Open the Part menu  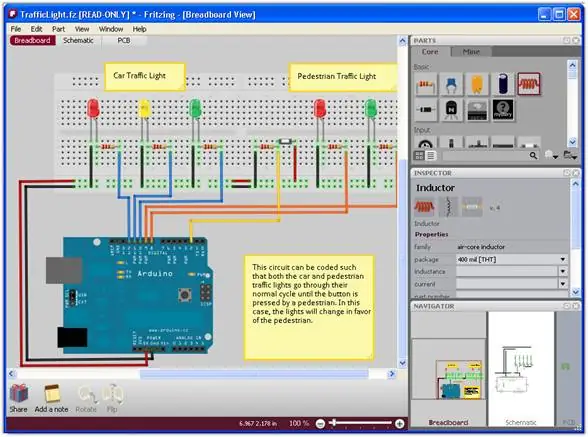(x=58, y=29)
